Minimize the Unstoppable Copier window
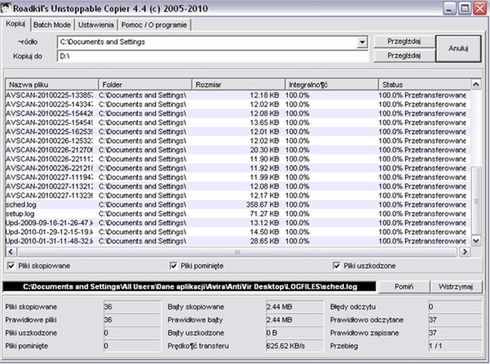490x364 pixels. [x=450, y=8]
